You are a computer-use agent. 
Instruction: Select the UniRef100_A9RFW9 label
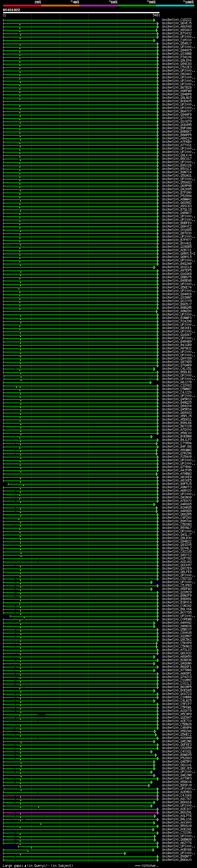(x=177, y=91)
